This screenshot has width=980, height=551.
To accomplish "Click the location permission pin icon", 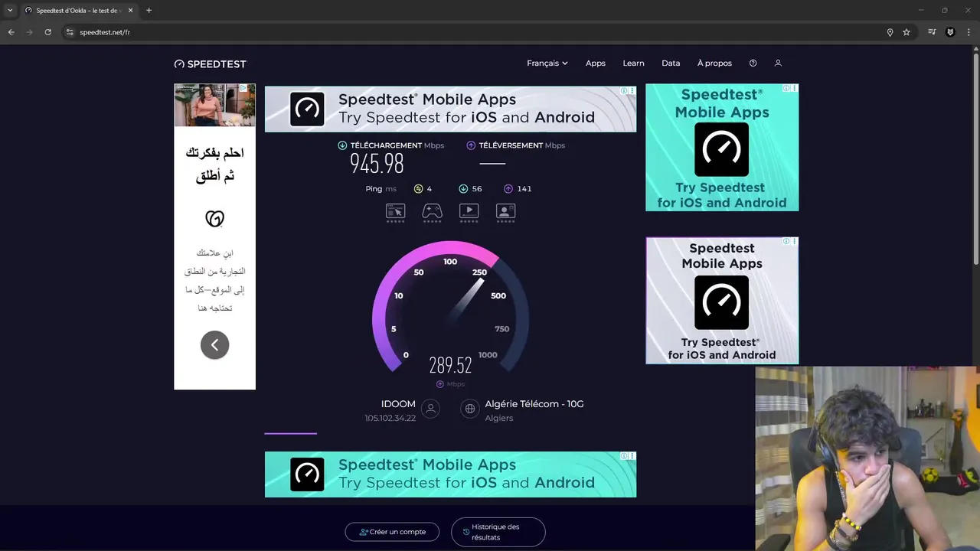I will coord(890,32).
